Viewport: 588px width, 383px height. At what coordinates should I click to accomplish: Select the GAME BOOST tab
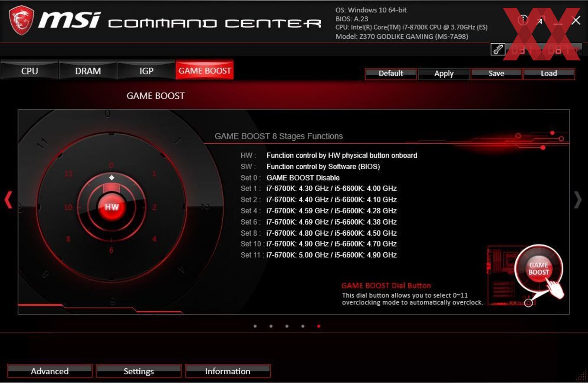tap(205, 71)
